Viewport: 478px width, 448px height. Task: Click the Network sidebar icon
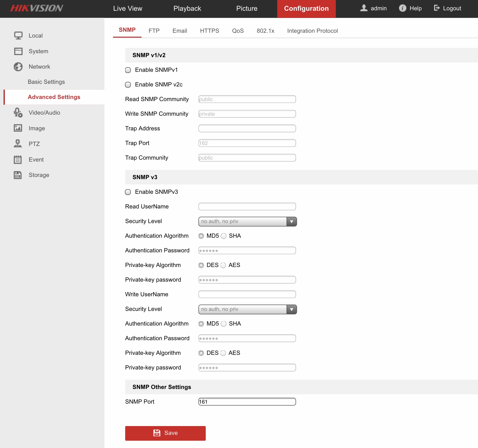[18, 67]
